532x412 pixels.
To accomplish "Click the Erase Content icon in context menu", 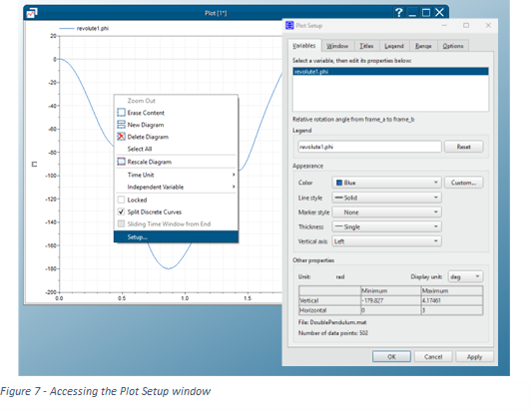I will click(x=121, y=112).
